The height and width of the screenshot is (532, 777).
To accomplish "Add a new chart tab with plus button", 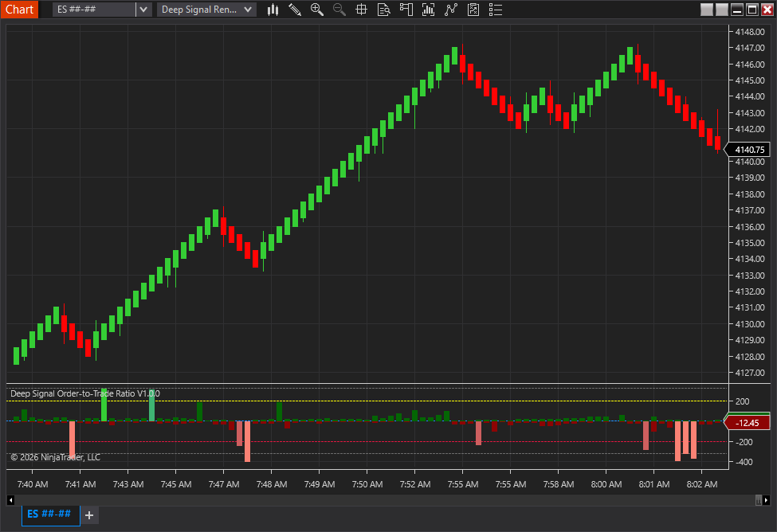I will coord(89,516).
